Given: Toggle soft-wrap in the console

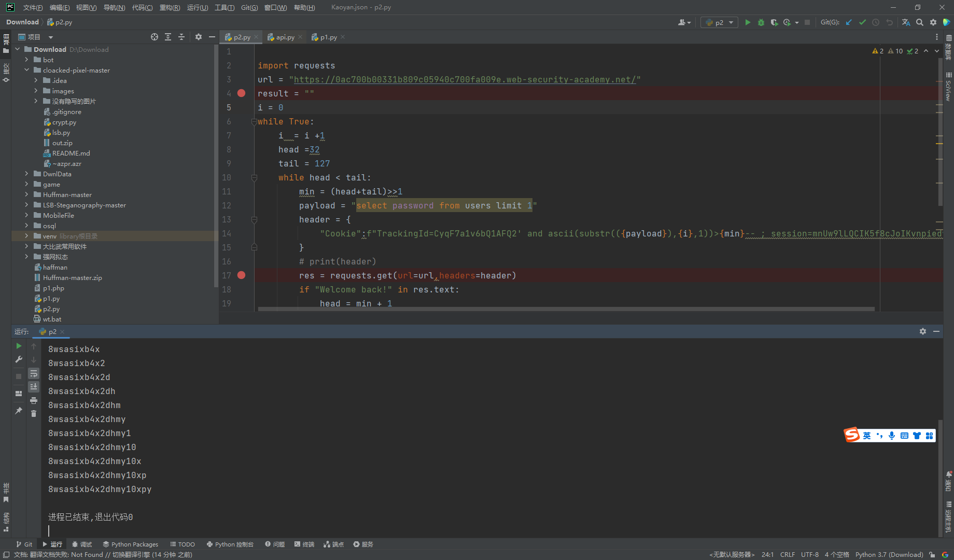Looking at the screenshot, I should click(34, 373).
